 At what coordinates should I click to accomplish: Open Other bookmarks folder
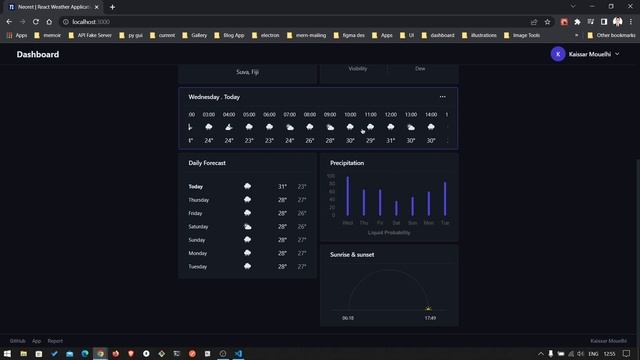611,36
